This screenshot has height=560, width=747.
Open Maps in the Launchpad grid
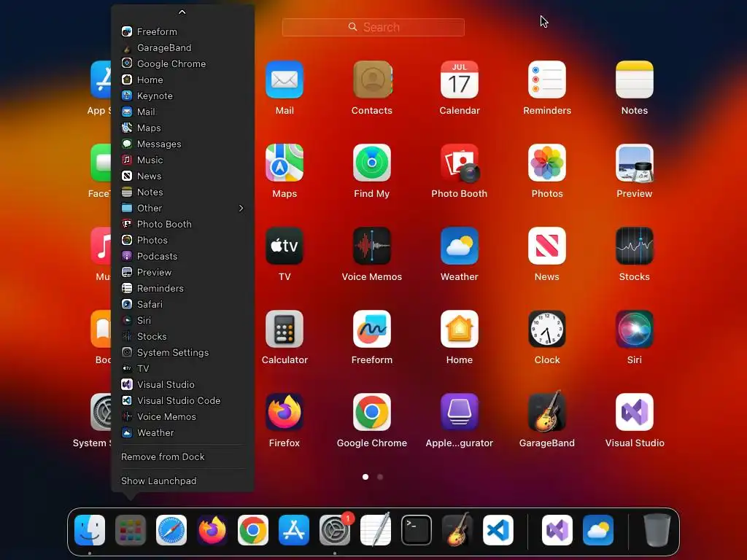285,163
